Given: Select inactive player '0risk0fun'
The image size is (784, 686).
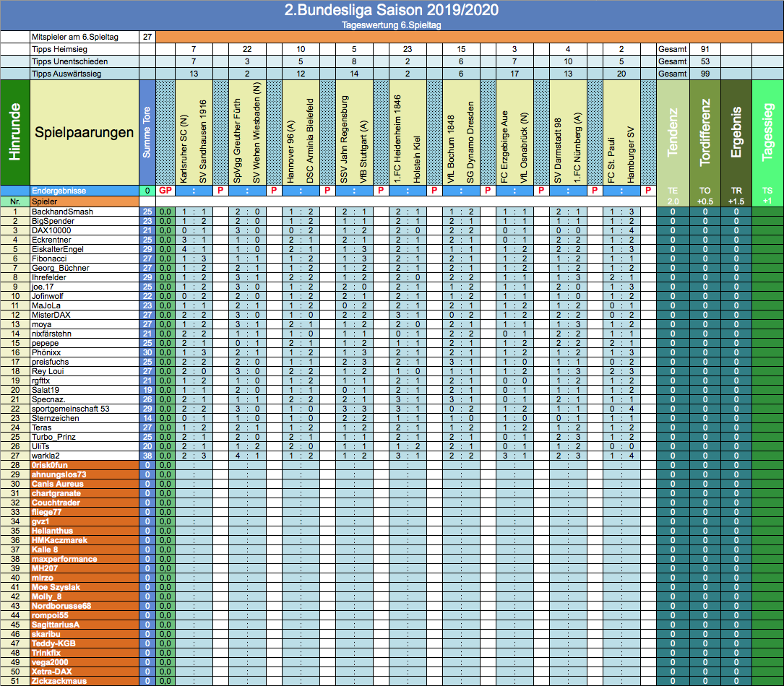Looking at the screenshot, I should (85, 465).
